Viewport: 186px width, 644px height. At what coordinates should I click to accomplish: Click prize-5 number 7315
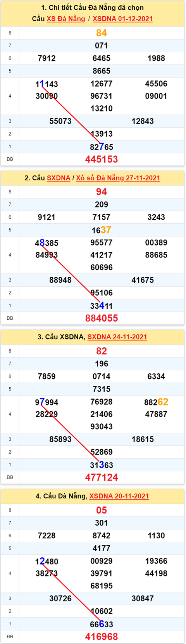[x=102, y=389]
